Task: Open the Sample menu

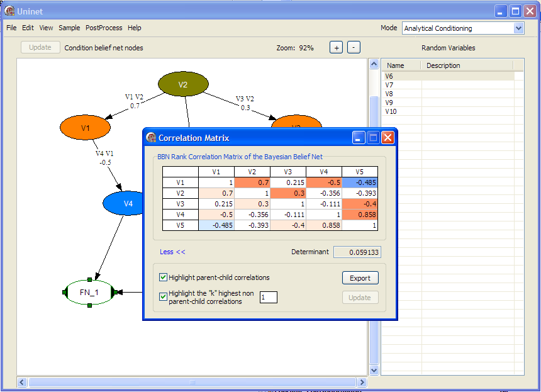Action: (69, 28)
